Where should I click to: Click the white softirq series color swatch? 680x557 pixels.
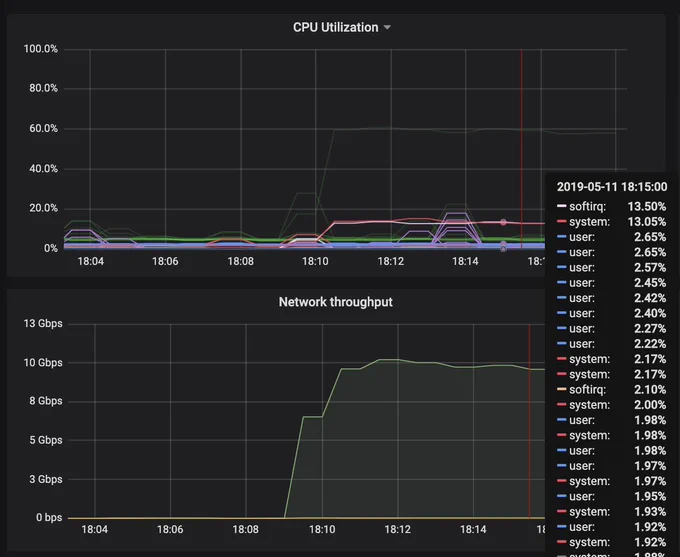point(562,206)
